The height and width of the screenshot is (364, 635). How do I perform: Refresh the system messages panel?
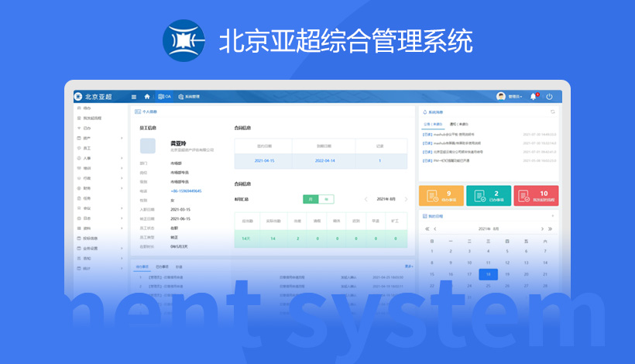(552, 112)
